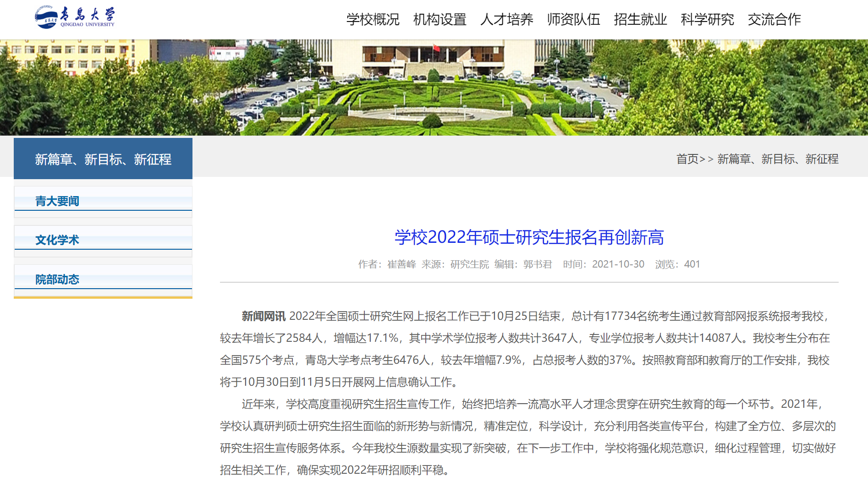
Task: Click the editor text 郭书君
Action: [538, 264]
